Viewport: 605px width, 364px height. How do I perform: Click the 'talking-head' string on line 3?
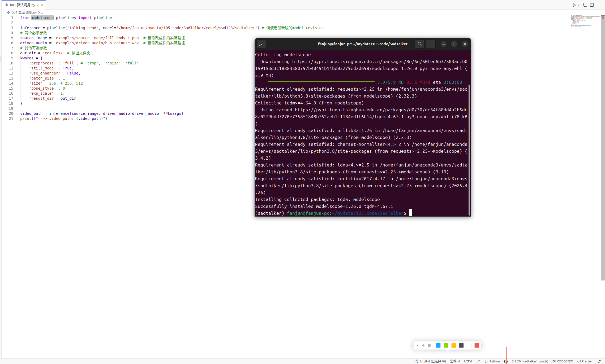83,28
